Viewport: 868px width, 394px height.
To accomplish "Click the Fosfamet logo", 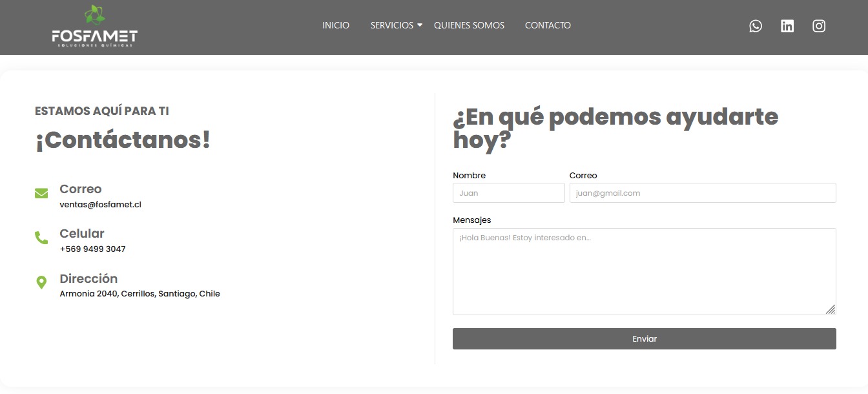I will click(95, 27).
